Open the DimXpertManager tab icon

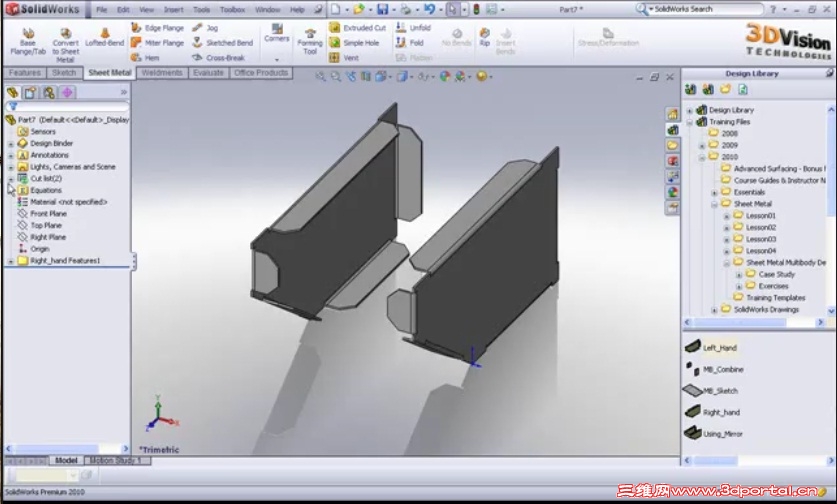68,92
